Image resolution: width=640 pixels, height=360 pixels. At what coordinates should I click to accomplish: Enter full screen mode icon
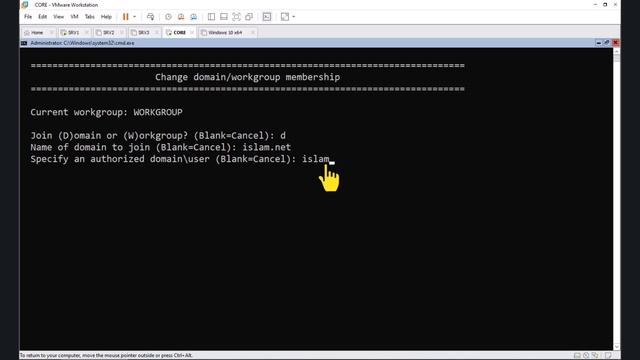236,17
